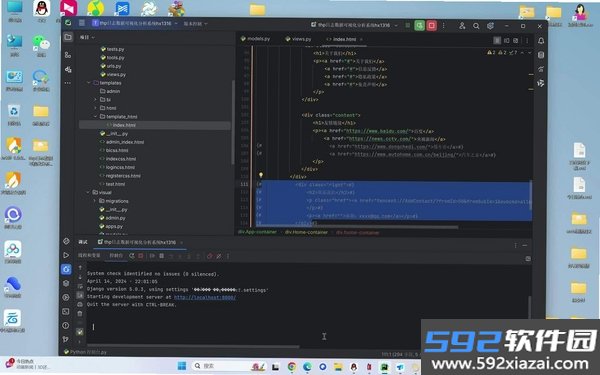Screen dimensions: 600x375
Task: Toggle mute breakpoints icon in debug toolbar
Action: pos(219,256)
